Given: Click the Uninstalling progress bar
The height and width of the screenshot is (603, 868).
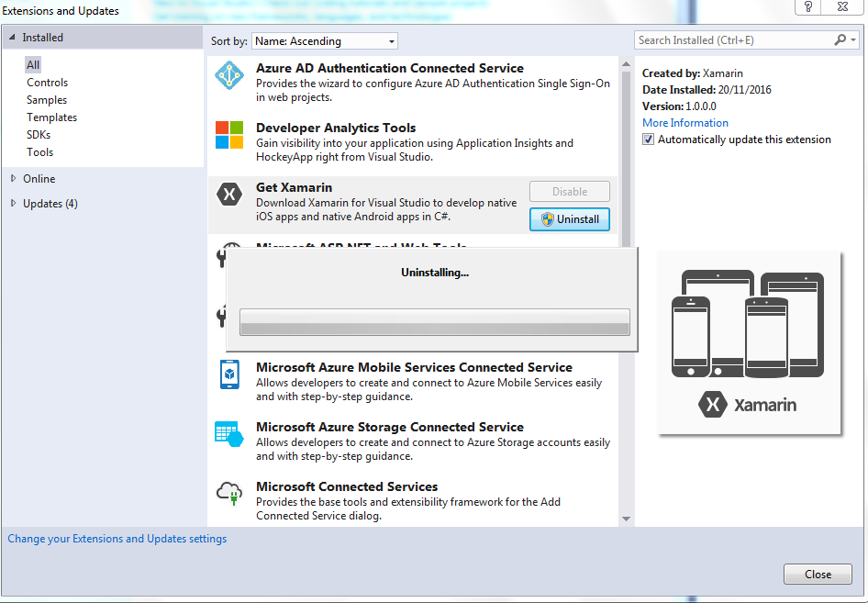Looking at the screenshot, I should click(x=435, y=322).
